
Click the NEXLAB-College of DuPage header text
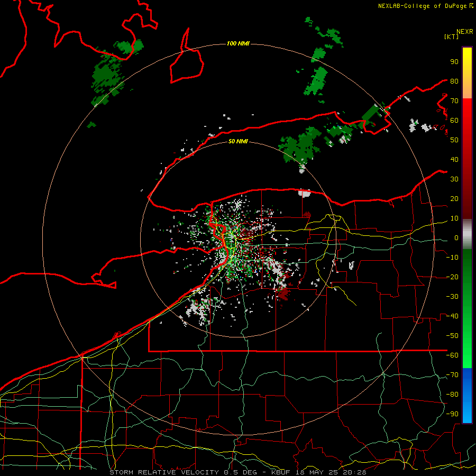point(422,6)
